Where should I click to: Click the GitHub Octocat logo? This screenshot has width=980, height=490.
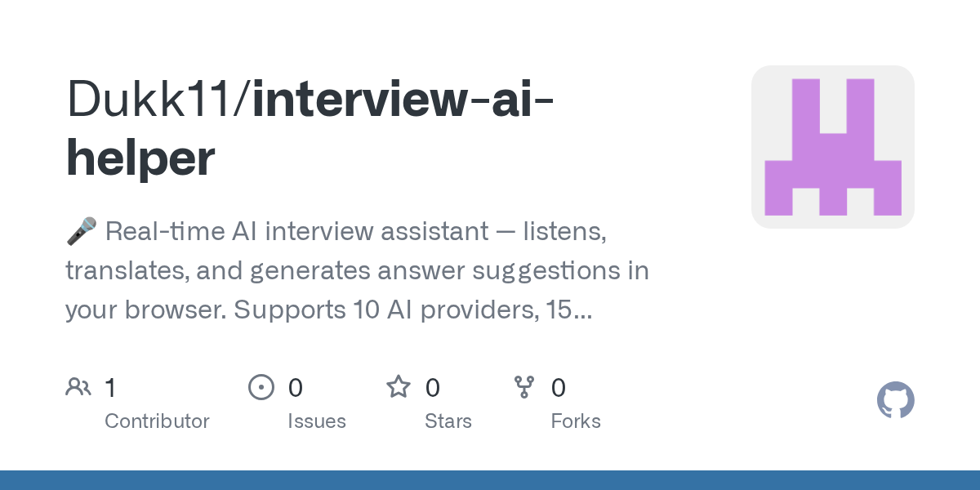[895, 401]
